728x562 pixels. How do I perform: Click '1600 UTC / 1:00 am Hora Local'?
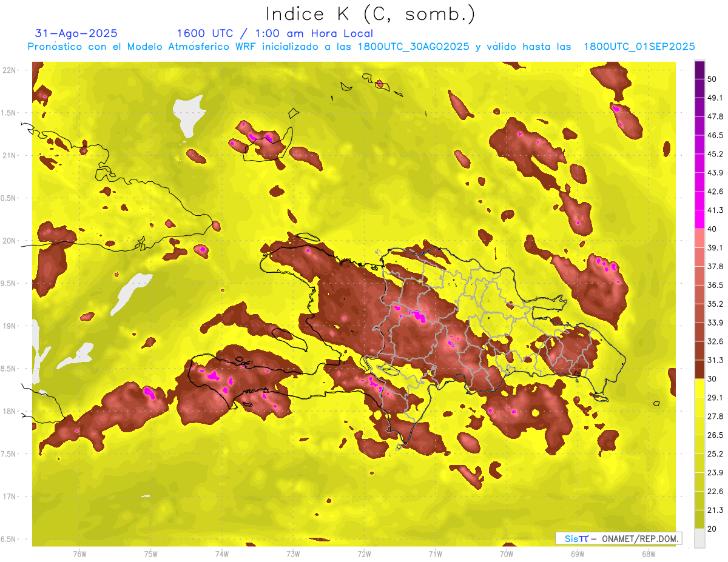coord(275,33)
